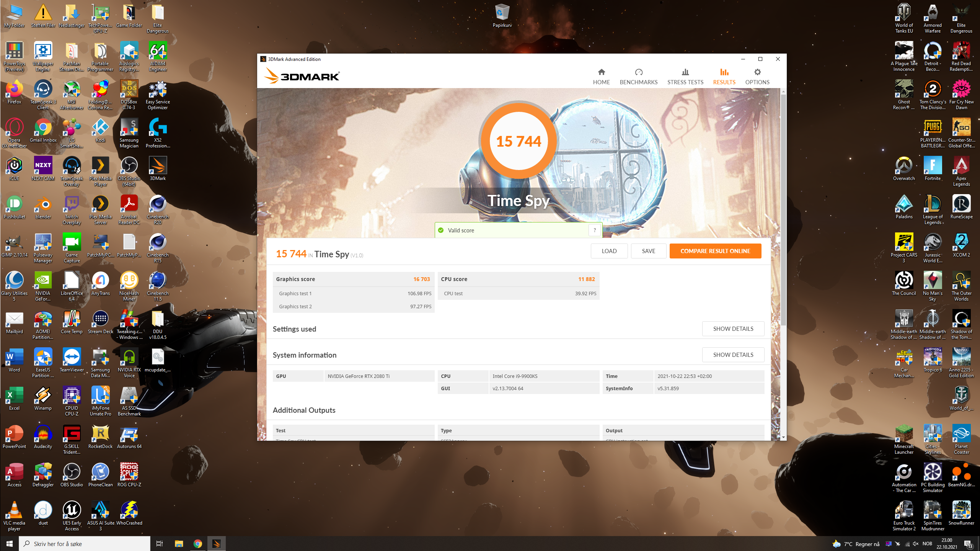Click COMPARE RESULT ONLINE button
The height and width of the screenshot is (551, 980).
click(715, 251)
